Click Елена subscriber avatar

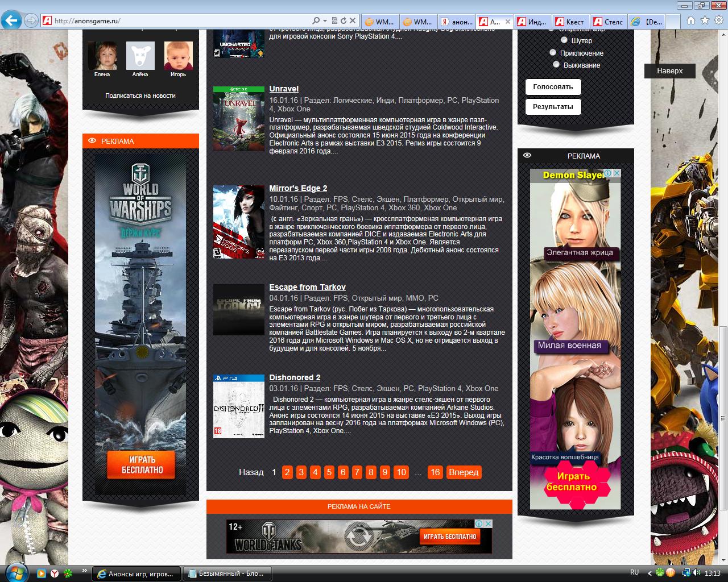102,56
